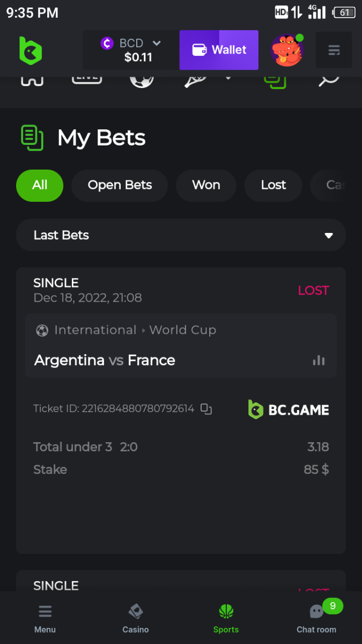Open Argentina vs France match statistics icon
The height and width of the screenshot is (644, 362).
[x=319, y=360]
